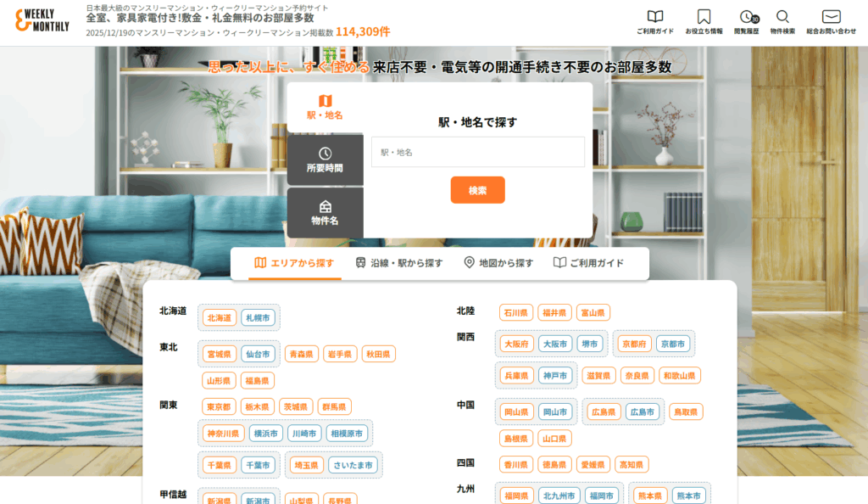Viewport: 868px width, 504px height.
Task: Click the Weekly Monthly site logo
Action: [x=42, y=23]
